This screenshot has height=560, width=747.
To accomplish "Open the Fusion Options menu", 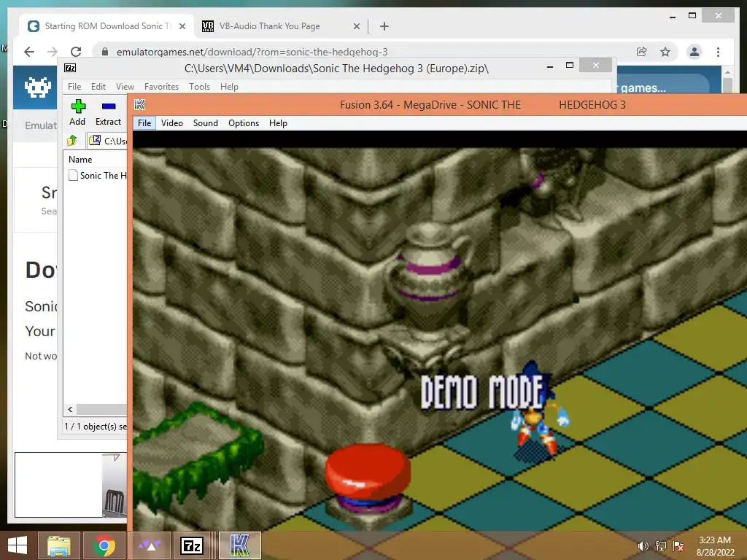I will coord(244,122).
